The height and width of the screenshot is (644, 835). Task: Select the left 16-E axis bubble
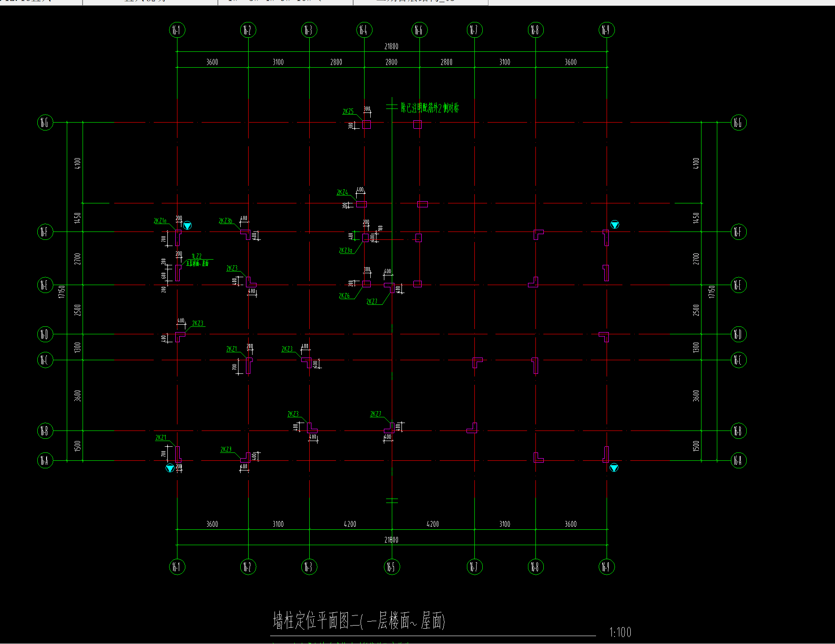pos(45,285)
